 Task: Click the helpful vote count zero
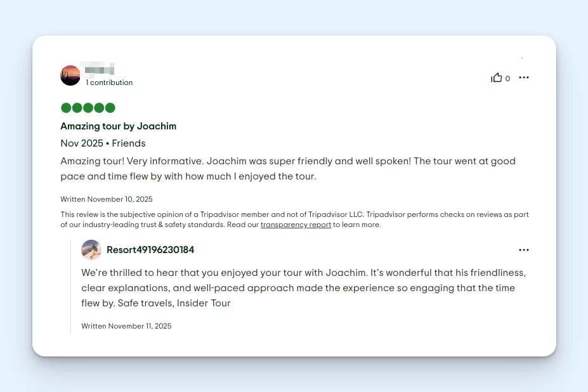point(507,78)
